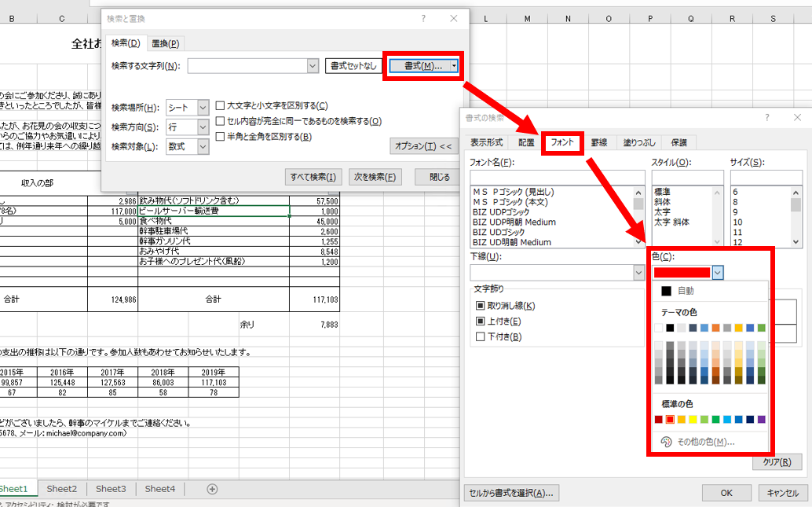The width and height of the screenshot is (812, 507).
Task: Switch to the 置換 tab
Action: [x=166, y=43]
